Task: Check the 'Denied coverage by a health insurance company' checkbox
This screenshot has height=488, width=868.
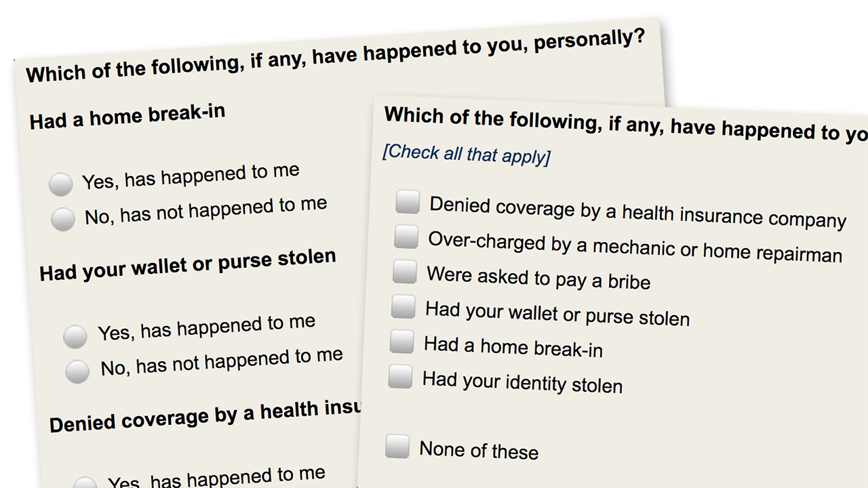Action: click(x=408, y=202)
